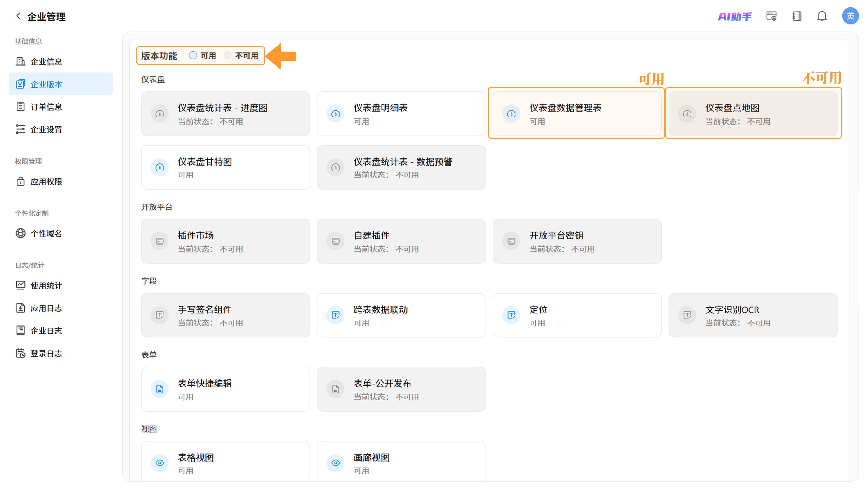This screenshot has width=868, height=488.
Task: Click the message icon of 插件市场
Action: 160,241
